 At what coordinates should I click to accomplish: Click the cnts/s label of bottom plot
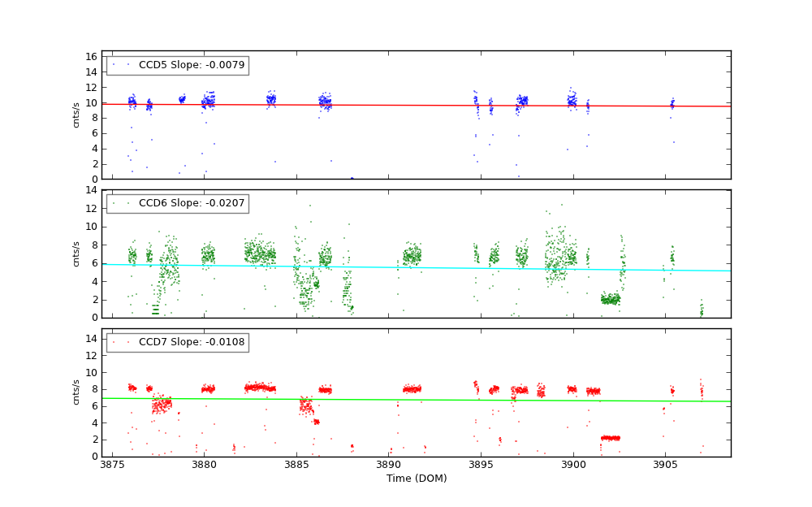[76, 392]
